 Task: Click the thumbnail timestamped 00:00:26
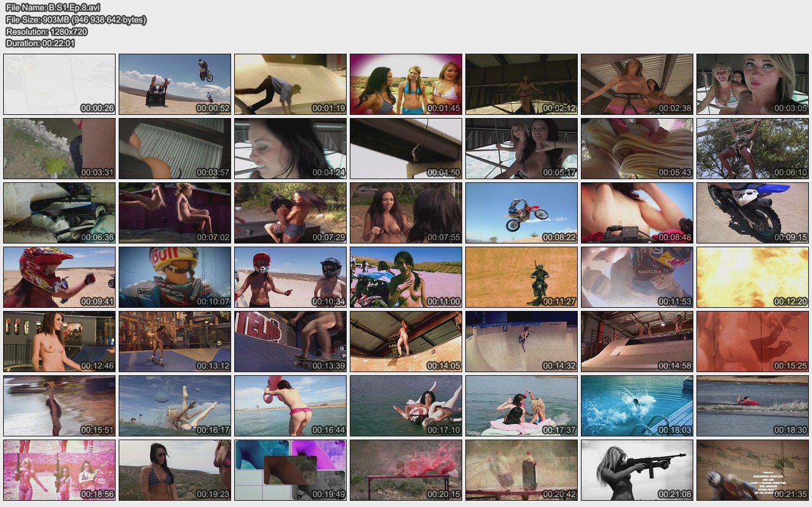click(x=59, y=84)
